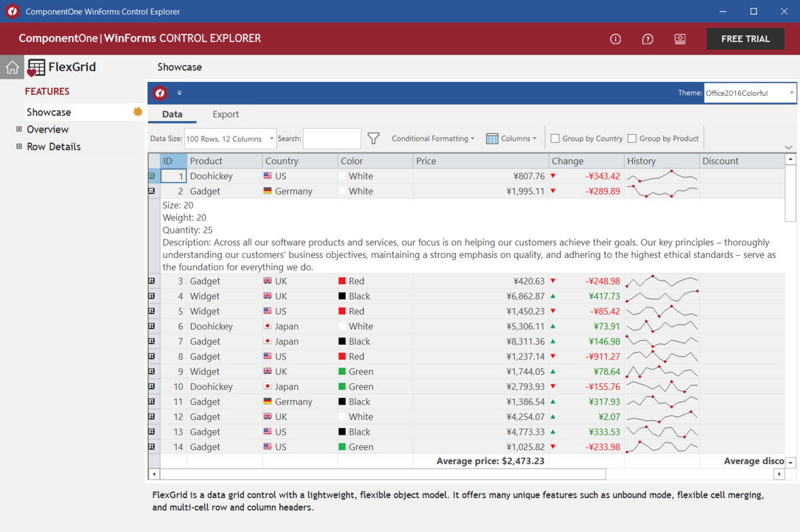Expand details for row 10
Screen dimensions: 800x532
click(x=152, y=387)
